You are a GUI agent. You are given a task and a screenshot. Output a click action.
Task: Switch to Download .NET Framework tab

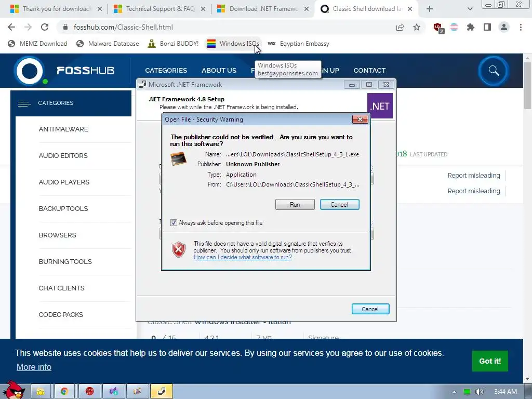(x=263, y=9)
